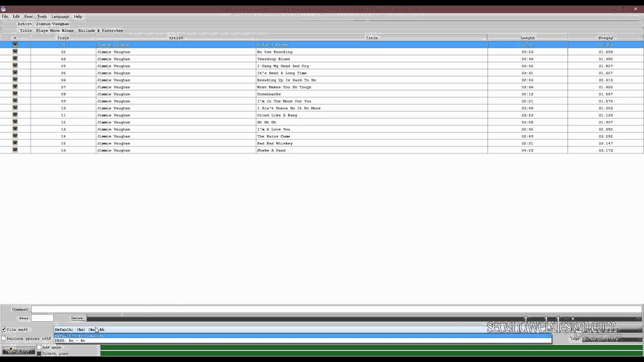Toggle checkbox for track 16 Shake A Hand

[x=15, y=150]
